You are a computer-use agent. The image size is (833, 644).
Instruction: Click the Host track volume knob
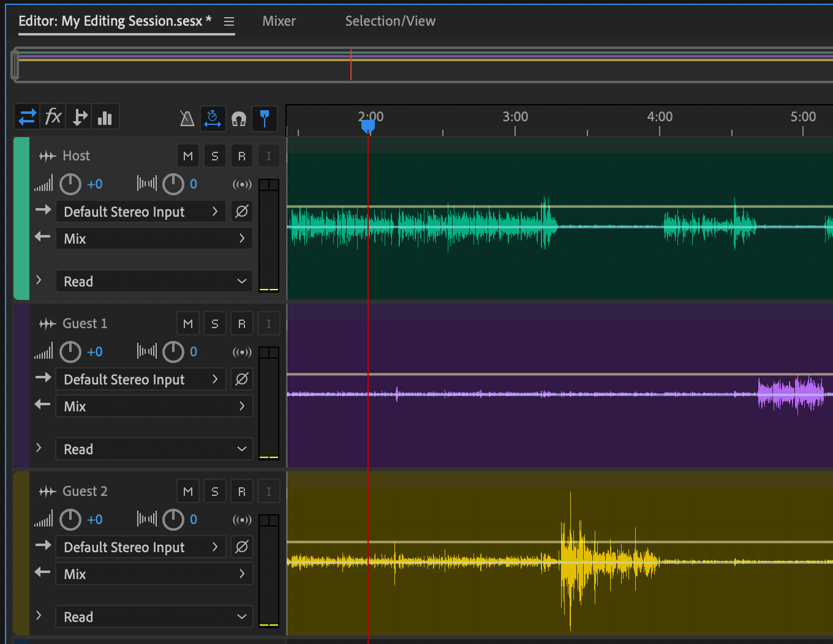click(70, 184)
